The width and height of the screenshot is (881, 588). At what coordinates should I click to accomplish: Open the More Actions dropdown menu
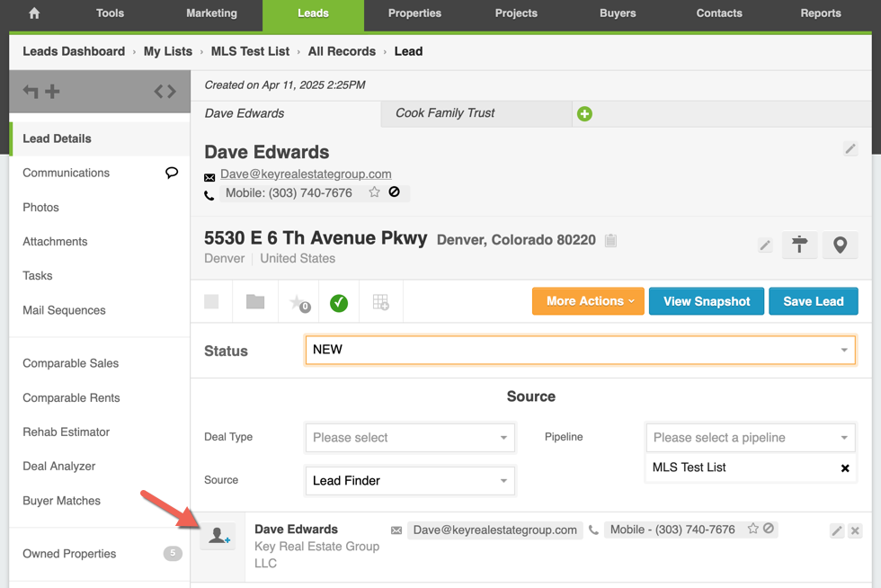point(588,301)
